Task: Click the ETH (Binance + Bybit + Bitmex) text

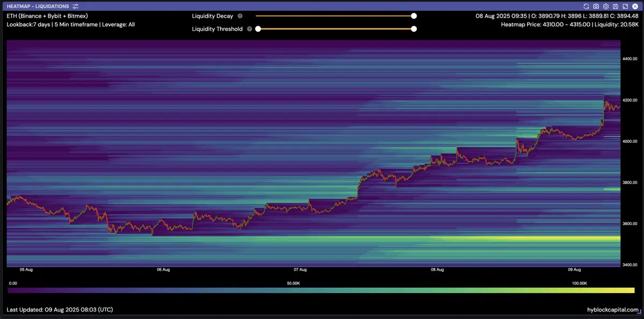Action: coord(47,16)
